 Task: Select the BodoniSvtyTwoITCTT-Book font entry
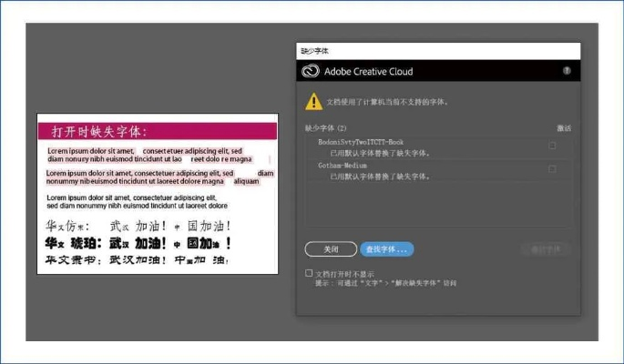coord(361,143)
